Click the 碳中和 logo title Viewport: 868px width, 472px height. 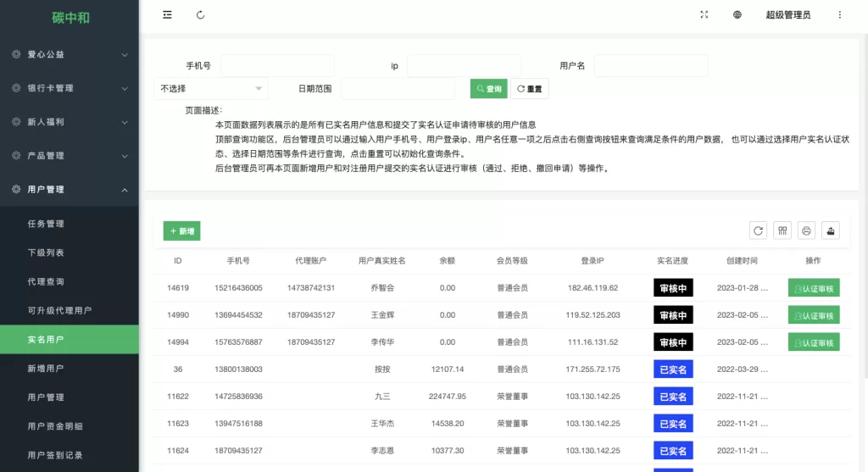tap(70, 18)
